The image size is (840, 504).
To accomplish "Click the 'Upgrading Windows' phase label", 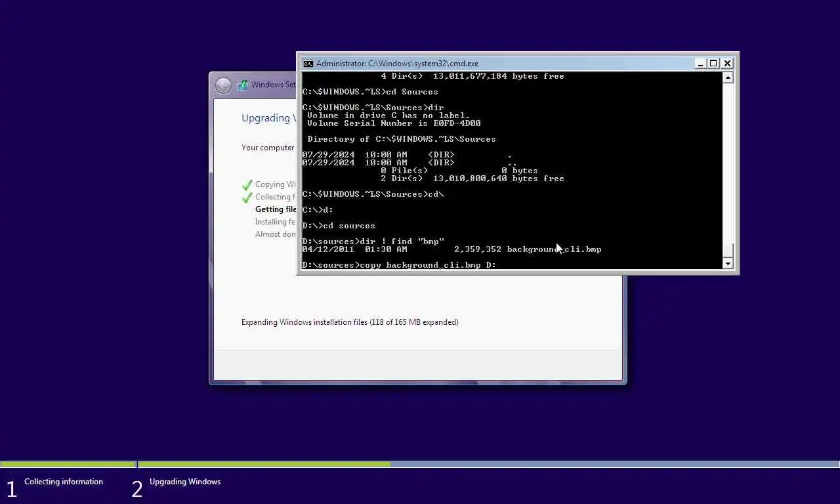I will [x=185, y=482].
